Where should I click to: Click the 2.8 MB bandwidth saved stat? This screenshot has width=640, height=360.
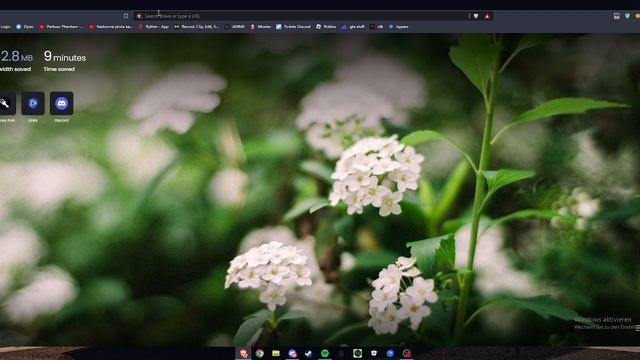click(x=16, y=61)
